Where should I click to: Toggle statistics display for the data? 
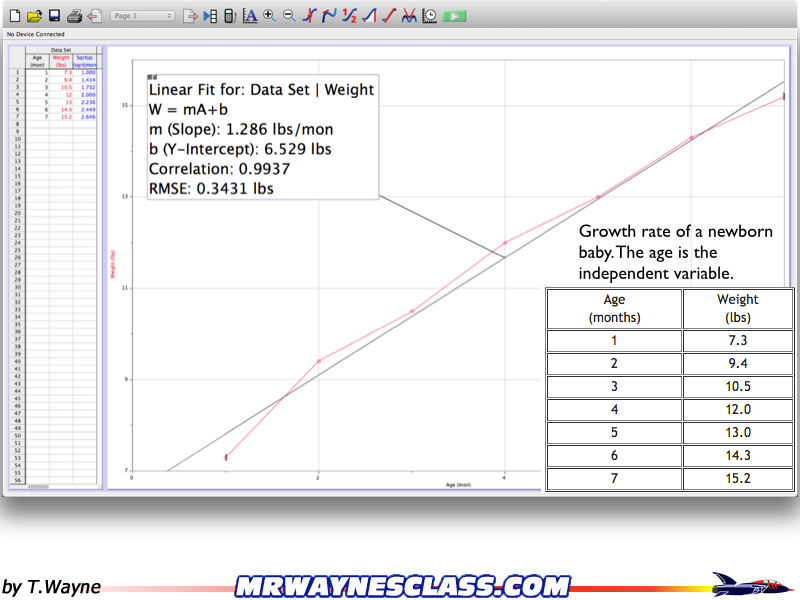click(x=348, y=15)
